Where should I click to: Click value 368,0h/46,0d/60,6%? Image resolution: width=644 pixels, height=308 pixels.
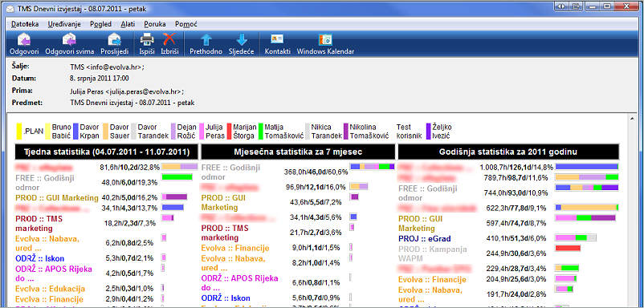(x=316, y=172)
